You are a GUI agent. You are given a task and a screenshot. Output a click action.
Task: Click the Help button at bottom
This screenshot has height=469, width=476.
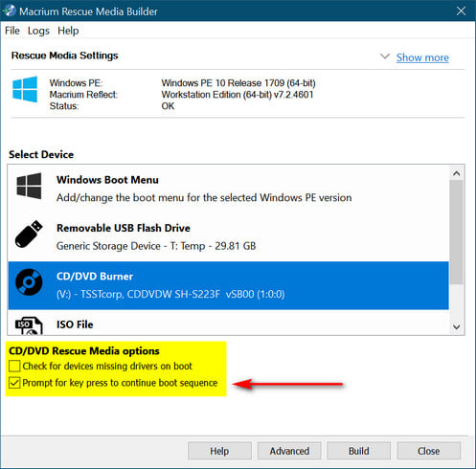pyautogui.click(x=219, y=451)
